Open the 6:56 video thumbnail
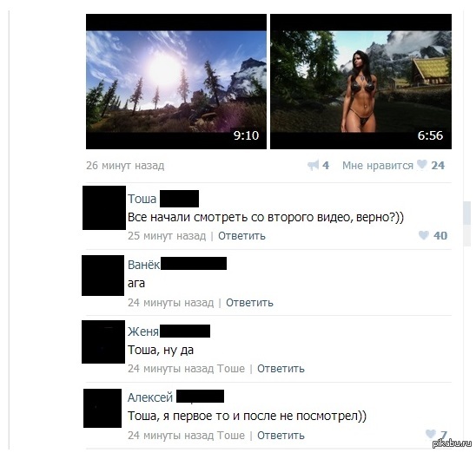Image resolution: width=476 pixels, height=453 pixels. 360,82
